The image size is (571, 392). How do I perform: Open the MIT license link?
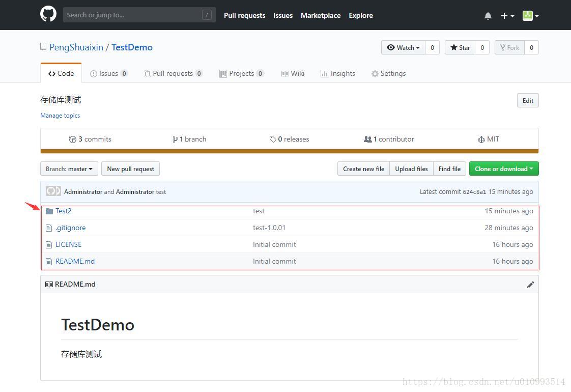point(489,139)
